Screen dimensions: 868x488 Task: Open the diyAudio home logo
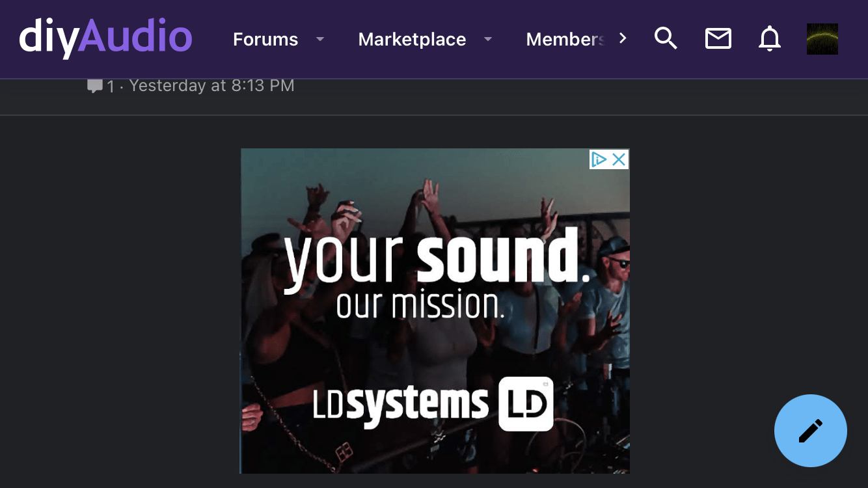[105, 38]
